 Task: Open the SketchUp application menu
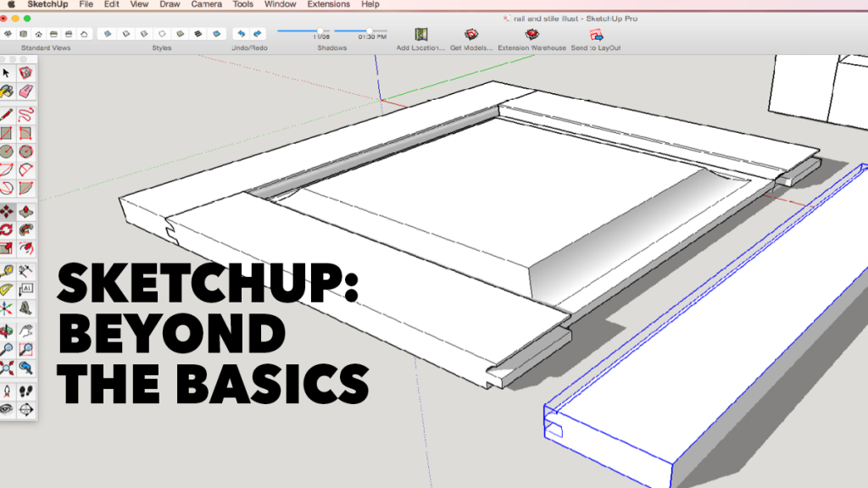tap(47, 4)
